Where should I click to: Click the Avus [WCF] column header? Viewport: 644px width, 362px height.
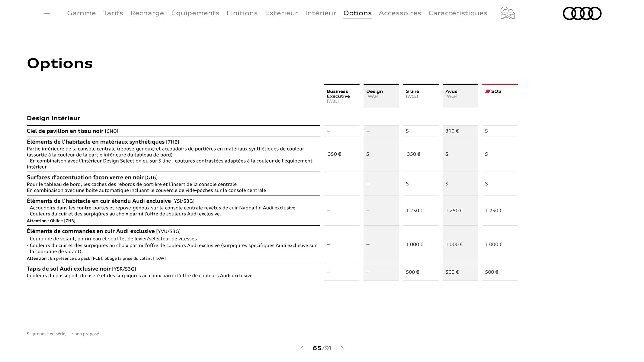[x=460, y=96]
